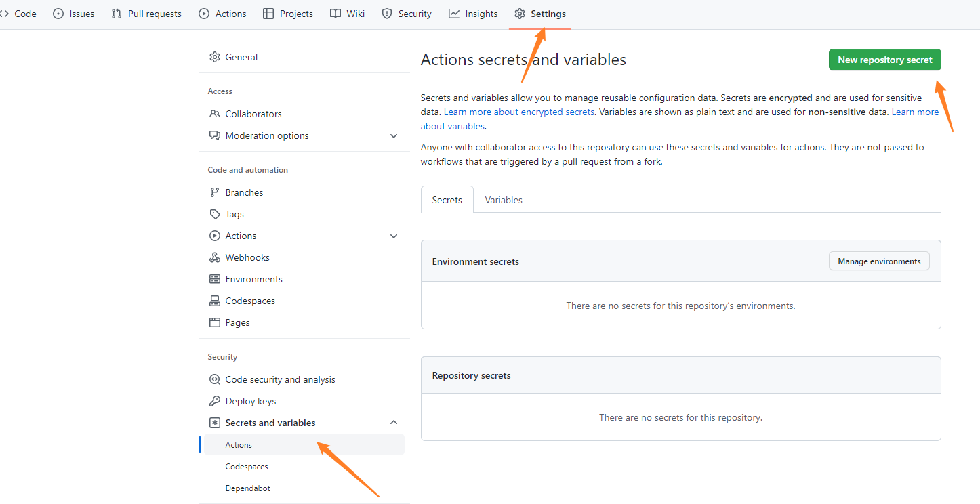Collapse Secrets and variables chevron
Screen dimensions: 980x504
pos(394,423)
